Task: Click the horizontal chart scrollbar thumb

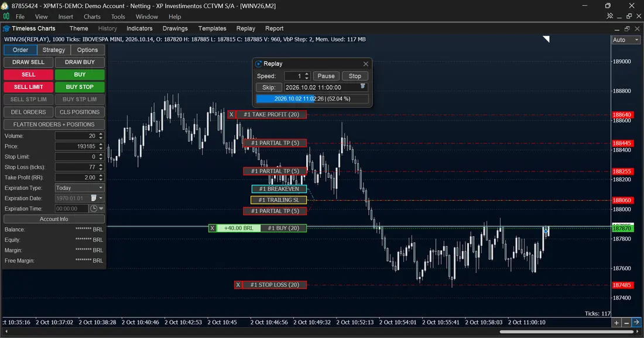Action: pos(566,332)
